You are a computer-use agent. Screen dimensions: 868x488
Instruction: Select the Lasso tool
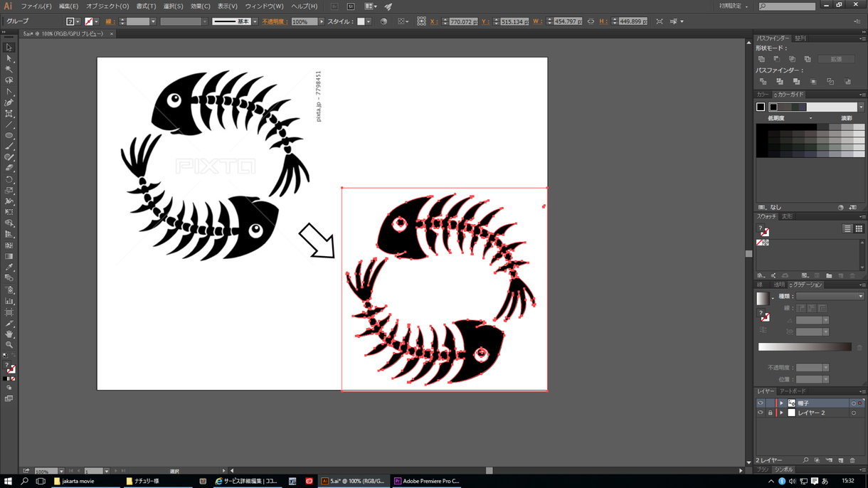pyautogui.click(x=9, y=80)
